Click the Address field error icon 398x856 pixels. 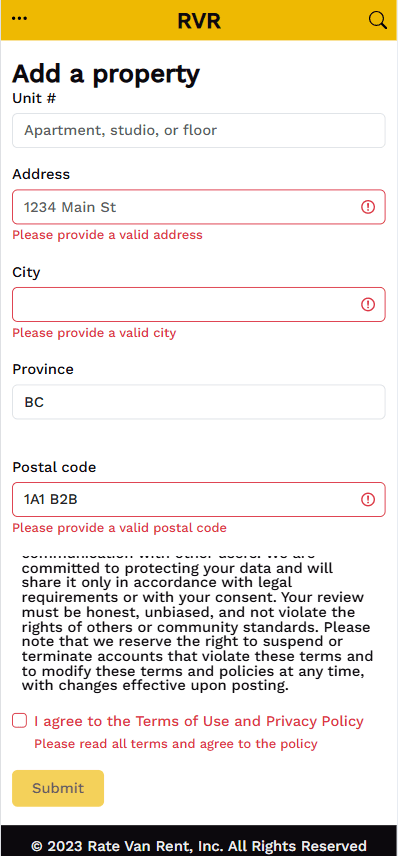click(x=368, y=207)
